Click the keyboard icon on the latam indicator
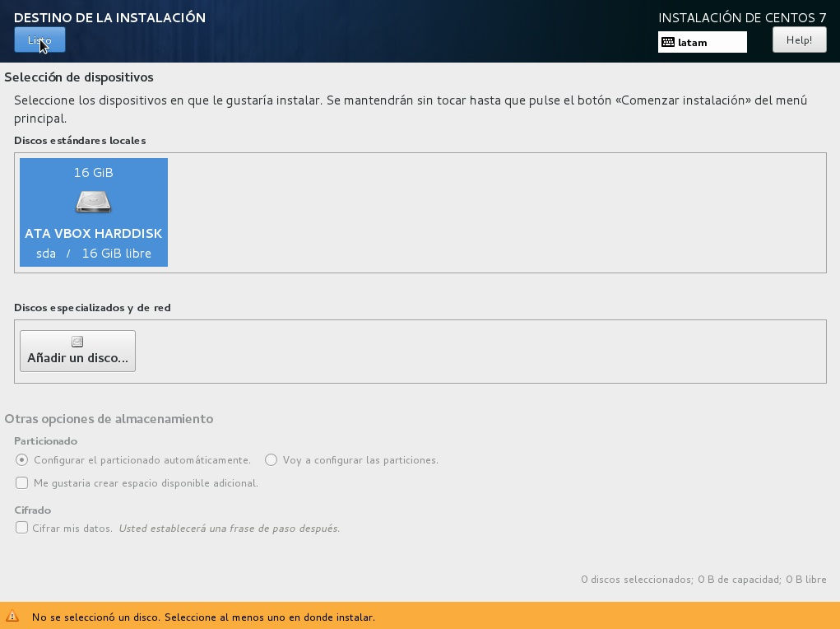Image resolution: width=840 pixels, height=629 pixels. tap(669, 41)
